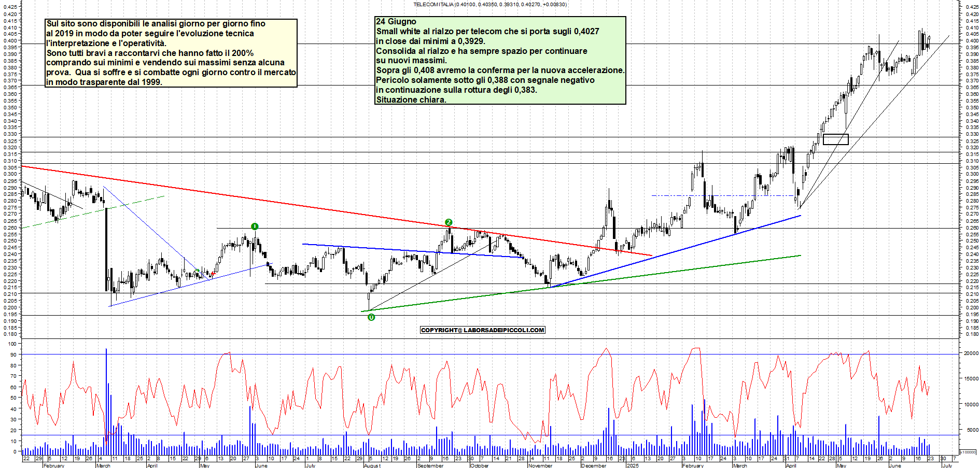Click the line 'Consolida al rialzo e ha sempre spazio'
Viewport: 980px width, 468px height.
click(482, 51)
